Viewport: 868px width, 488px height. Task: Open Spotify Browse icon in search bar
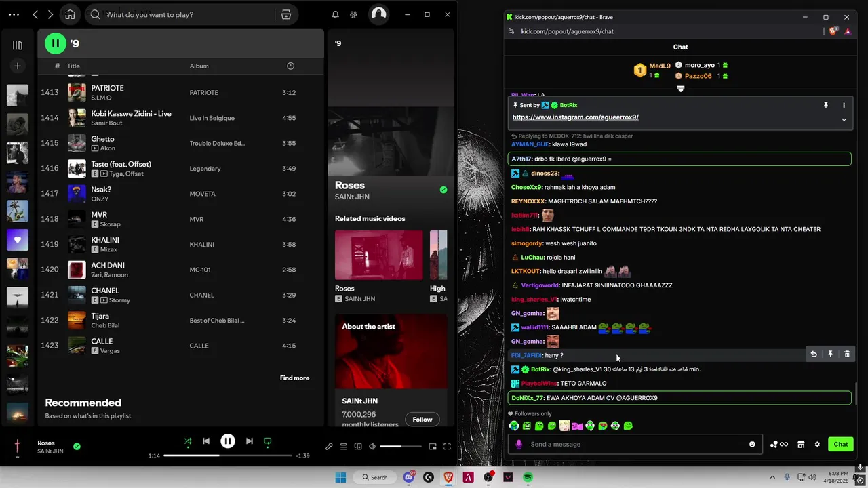click(286, 14)
